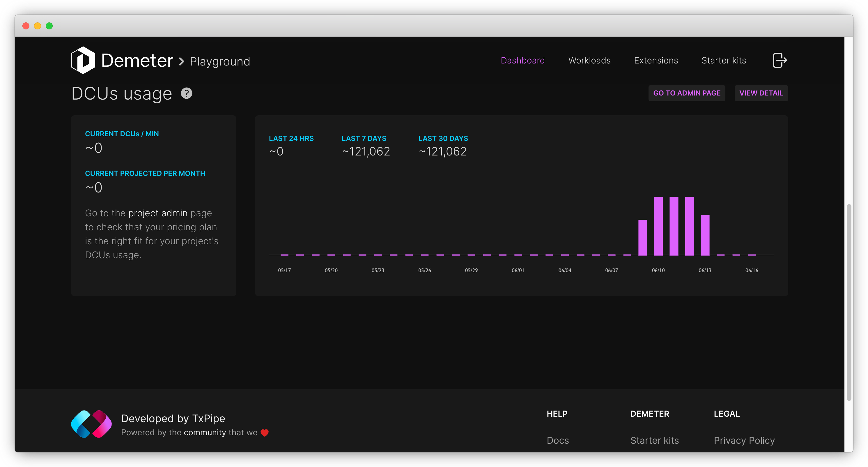Click the breadcrumb chevron after Demeter
Viewport: 868px width, 467px height.
[x=181, y=61]
